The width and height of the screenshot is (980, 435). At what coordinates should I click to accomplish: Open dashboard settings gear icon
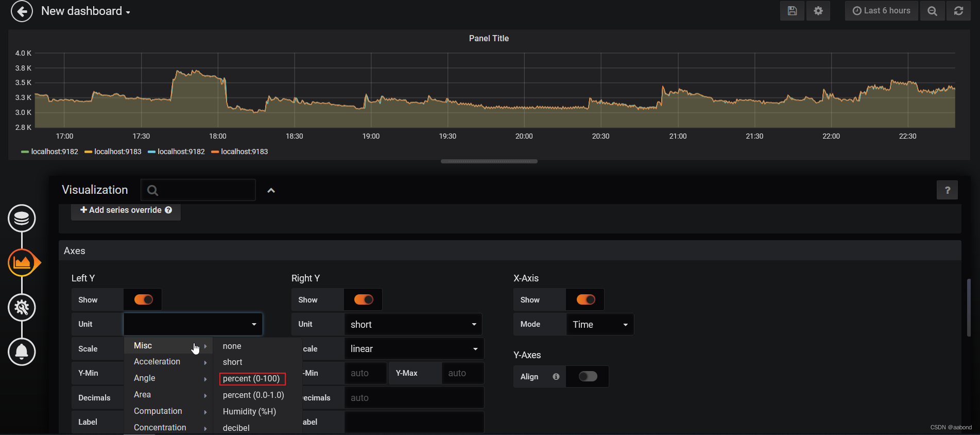pos(818,11)
